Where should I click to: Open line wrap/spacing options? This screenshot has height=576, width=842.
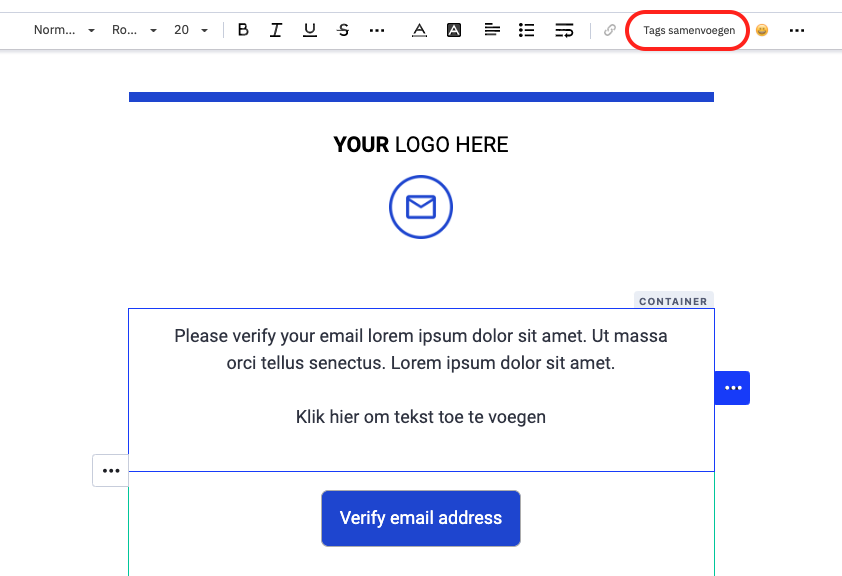point(564,30)
